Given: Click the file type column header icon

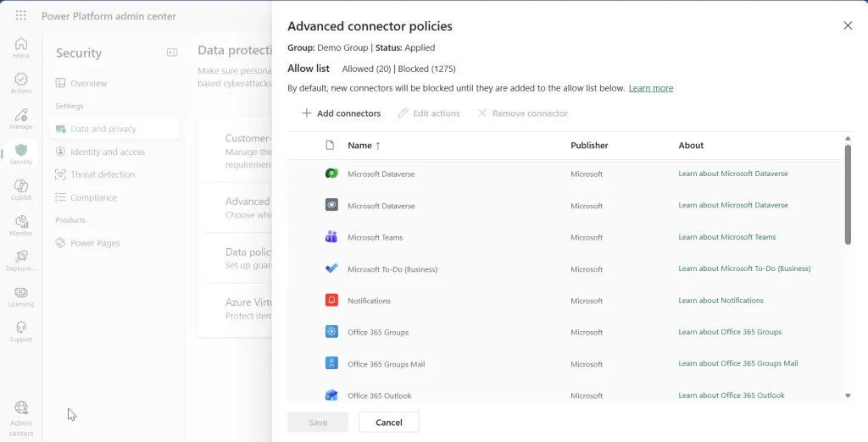Looking at the screenshot, I should point(330,146).
